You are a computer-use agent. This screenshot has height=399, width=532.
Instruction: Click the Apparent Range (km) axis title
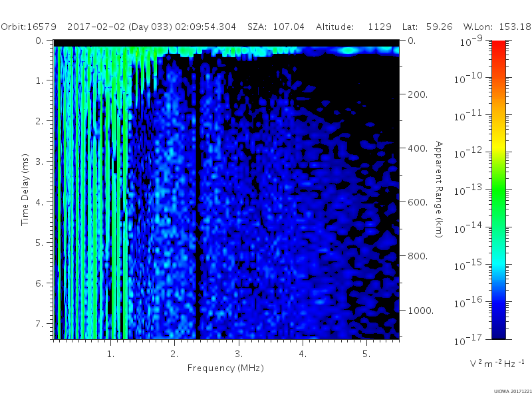[x=439, y=190]
